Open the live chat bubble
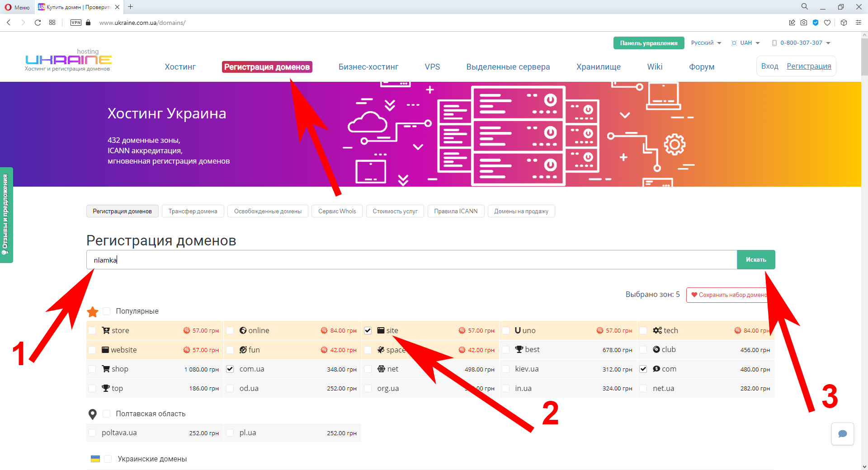This screenshot has width=868, height=470. point(843,434)
